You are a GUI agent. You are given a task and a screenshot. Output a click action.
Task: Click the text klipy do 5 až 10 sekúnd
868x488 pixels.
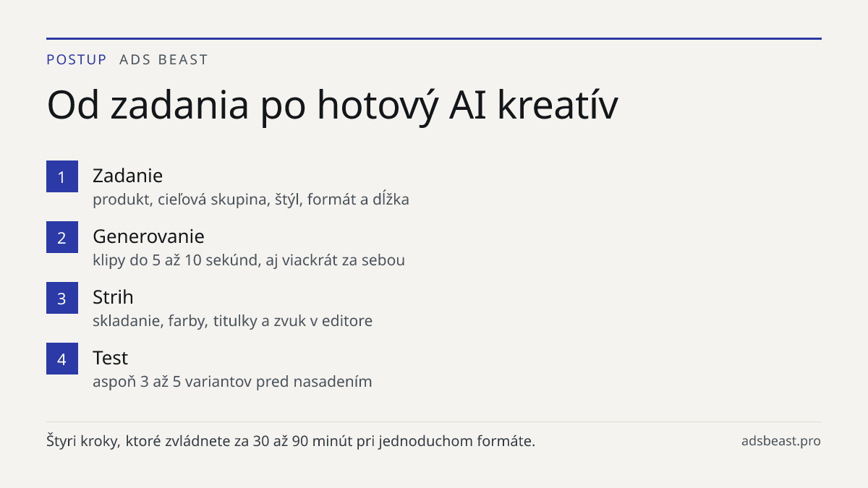[249, 260]
